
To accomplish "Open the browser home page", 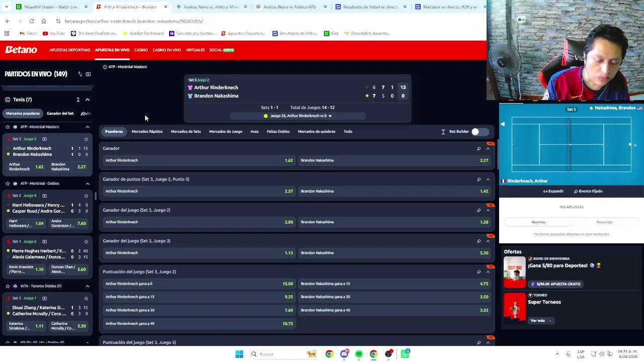I will [44, 21].
